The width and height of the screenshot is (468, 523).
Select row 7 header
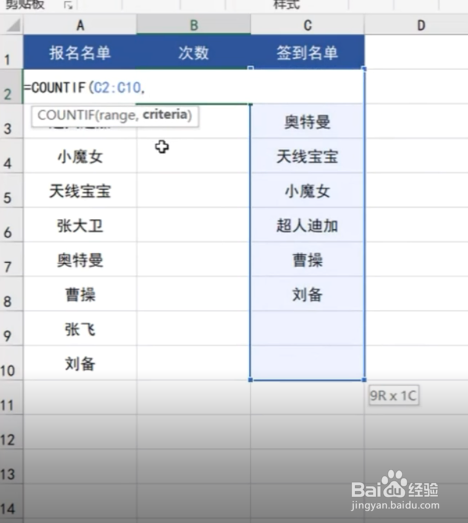(11, 259)
